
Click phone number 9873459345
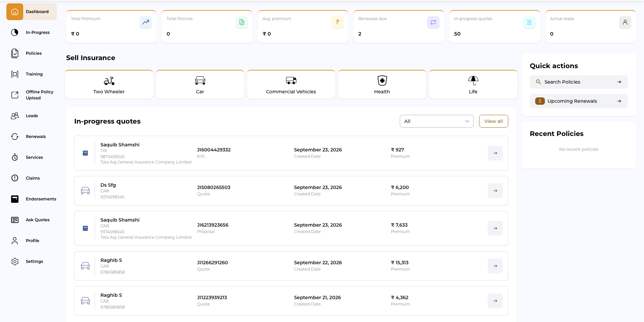pos(113,157)
